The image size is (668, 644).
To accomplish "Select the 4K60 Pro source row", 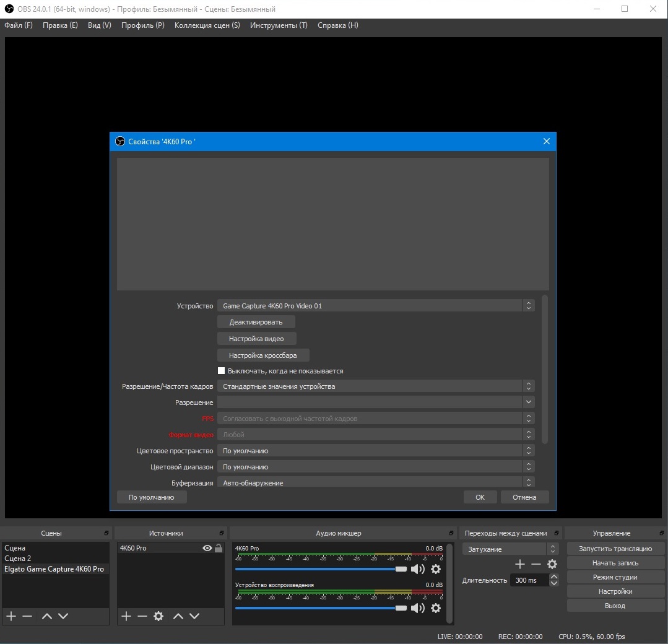I will [170, 548].
